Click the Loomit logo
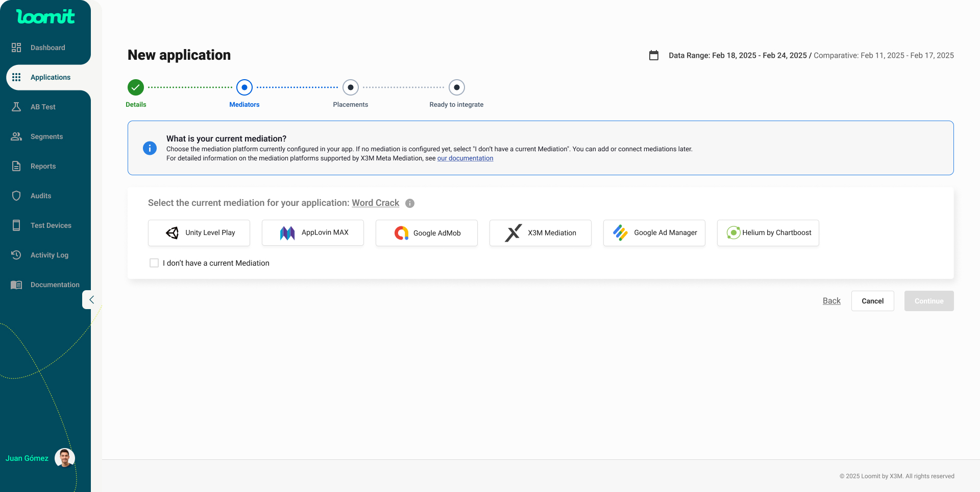The image size is (980, 492). coord(45,16)
